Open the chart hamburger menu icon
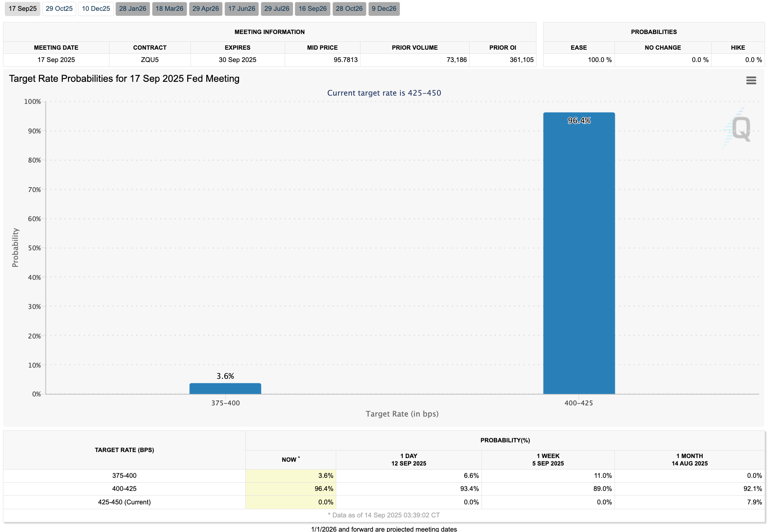Screen dimensions: 771x532 751,80
